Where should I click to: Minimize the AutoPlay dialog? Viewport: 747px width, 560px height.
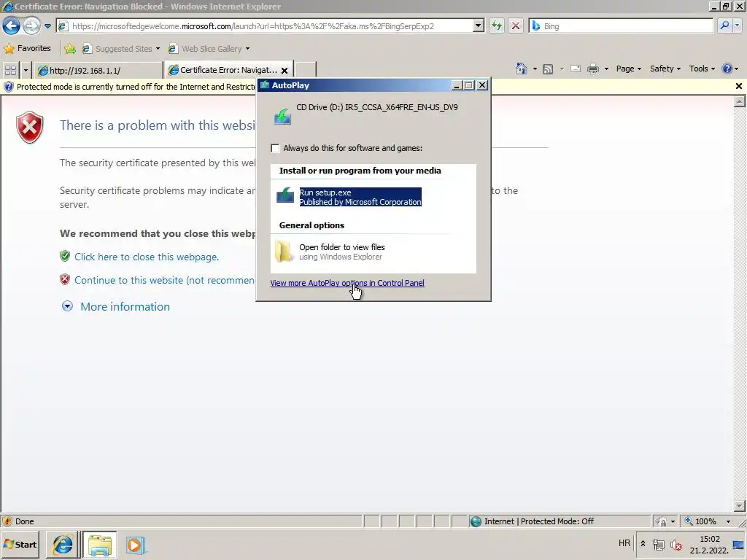pyautogui.click(x=457, y=85)
